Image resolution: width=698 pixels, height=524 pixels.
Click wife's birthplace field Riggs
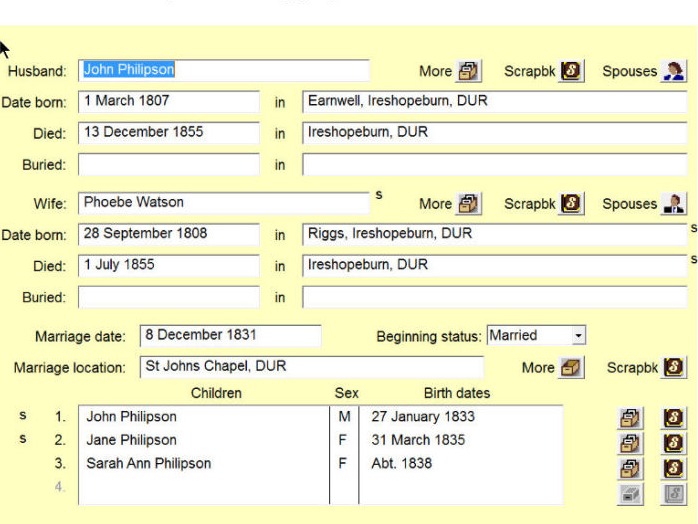coord(495,234)
